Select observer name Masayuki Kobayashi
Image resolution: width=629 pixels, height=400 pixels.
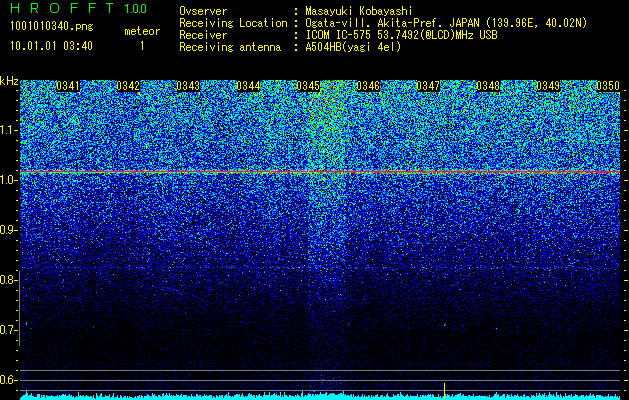pos(359,11)
